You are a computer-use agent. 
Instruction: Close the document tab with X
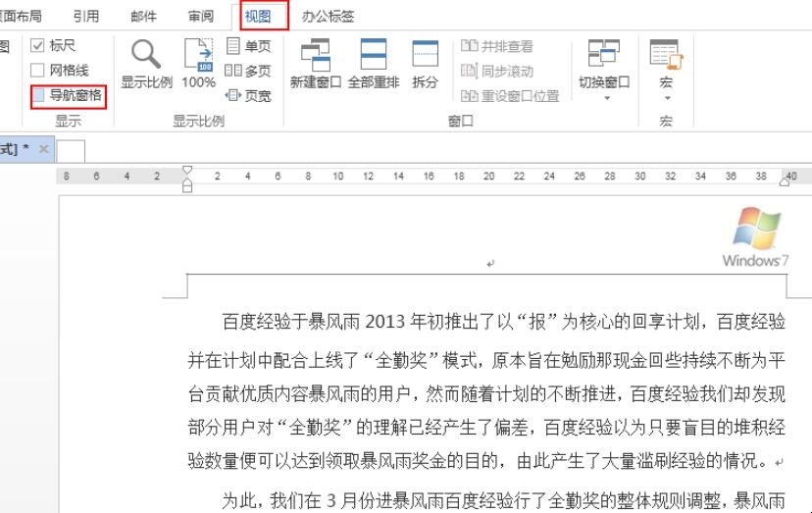point(44,149)
